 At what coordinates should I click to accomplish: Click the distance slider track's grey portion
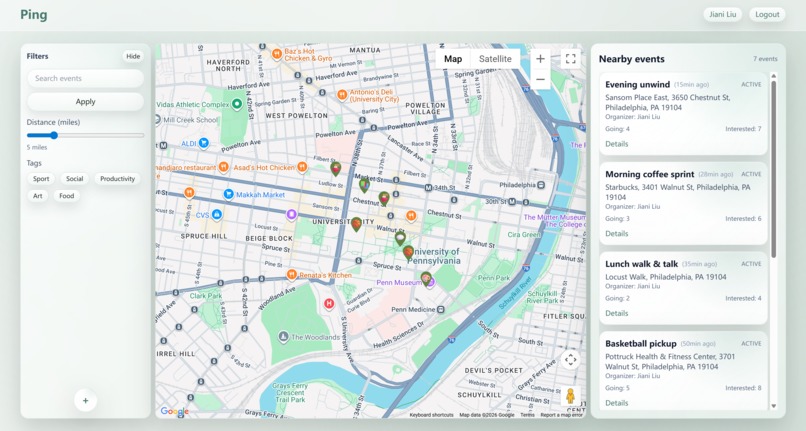click(101, 135)
